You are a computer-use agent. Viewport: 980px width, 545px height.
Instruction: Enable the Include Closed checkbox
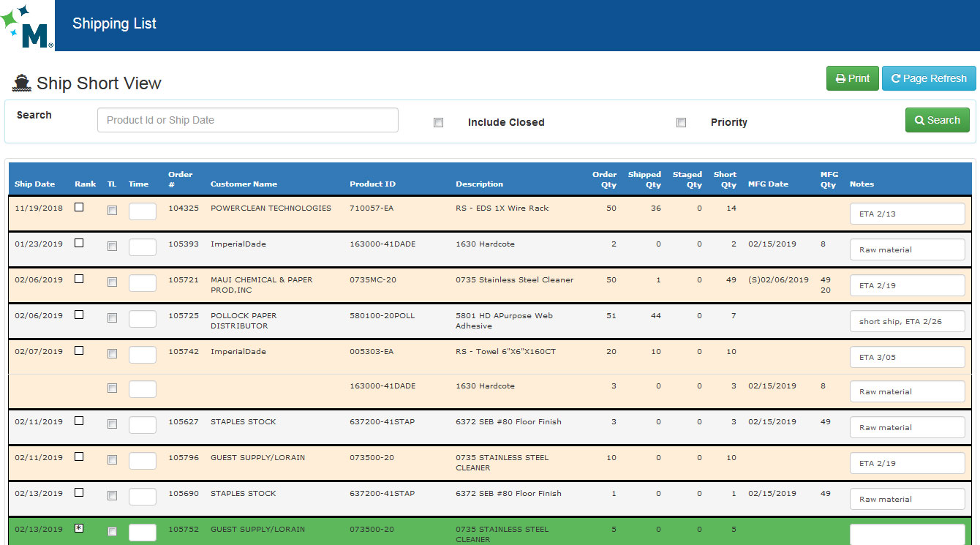(438, 123)
